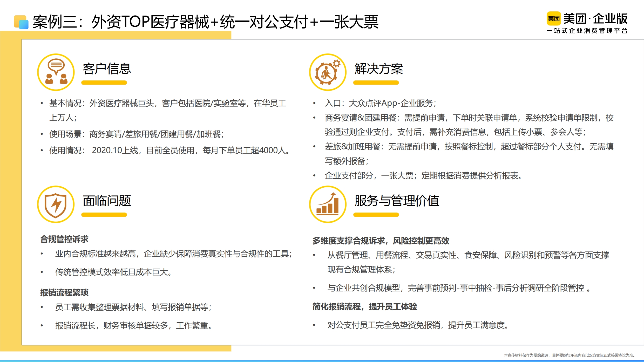Select the 面临问题 section heading
The width and height of the screenshot is (644, 362).
pos(107,201)
